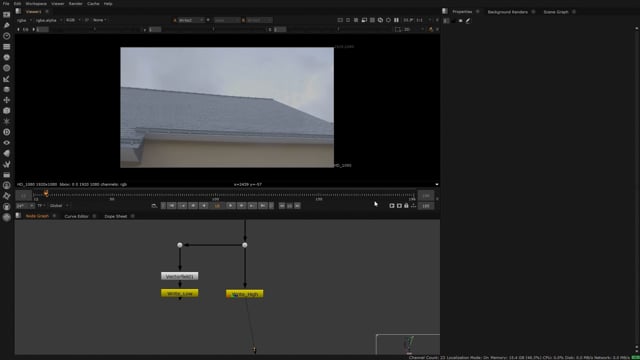The width and height of the screenshot is (640, 360).
Task: Open the Transform nodes toolbar menu
Action: pyautogui.click(x=7, y=100)
